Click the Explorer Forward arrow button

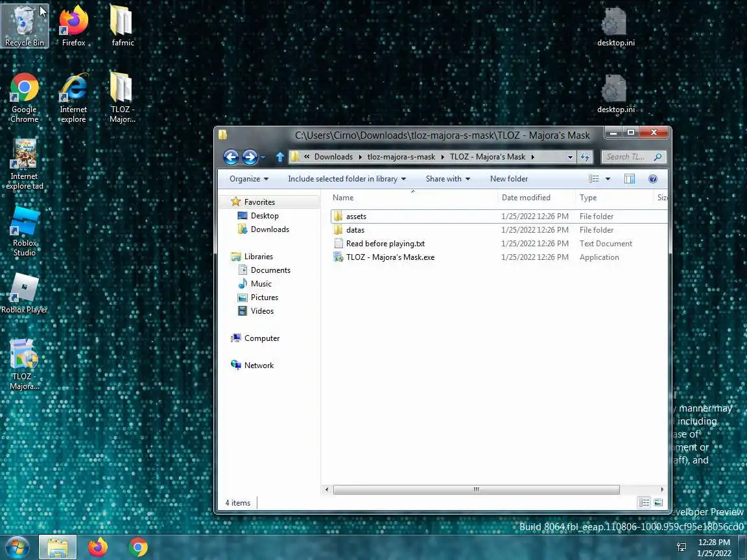click(x=250, y=157)
